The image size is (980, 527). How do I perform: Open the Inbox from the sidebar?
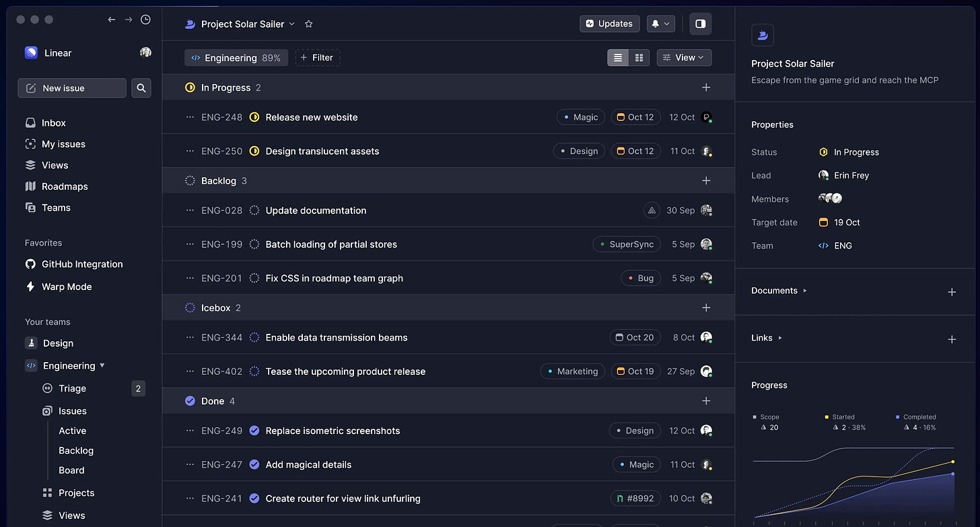(x=53, y=122)
